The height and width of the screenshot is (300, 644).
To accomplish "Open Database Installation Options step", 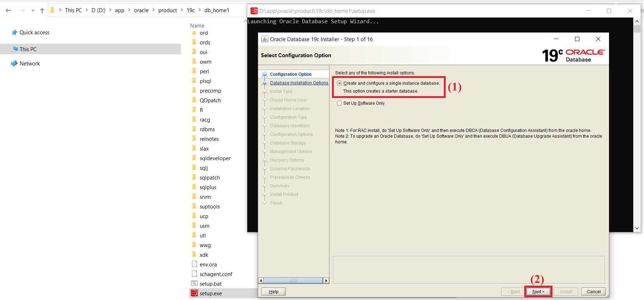I will 299,83.
